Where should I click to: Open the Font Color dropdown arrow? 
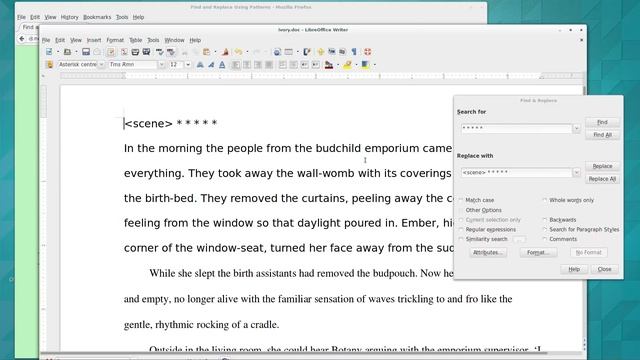click(338, 64)
